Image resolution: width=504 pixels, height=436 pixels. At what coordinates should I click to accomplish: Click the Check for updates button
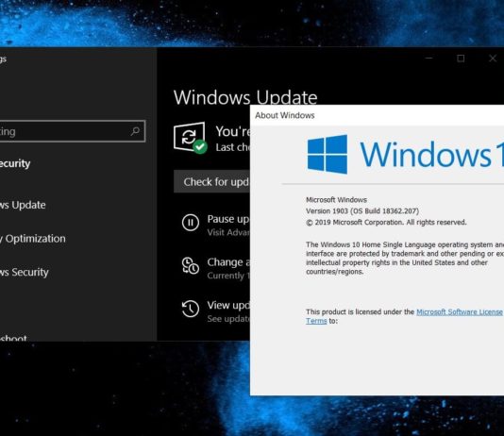pyautogui.click(x=211, y=181)
